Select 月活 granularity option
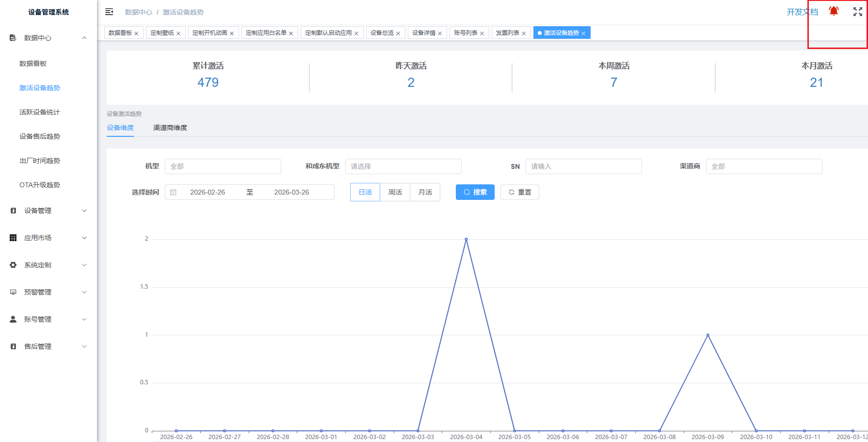 pos(425,192)
